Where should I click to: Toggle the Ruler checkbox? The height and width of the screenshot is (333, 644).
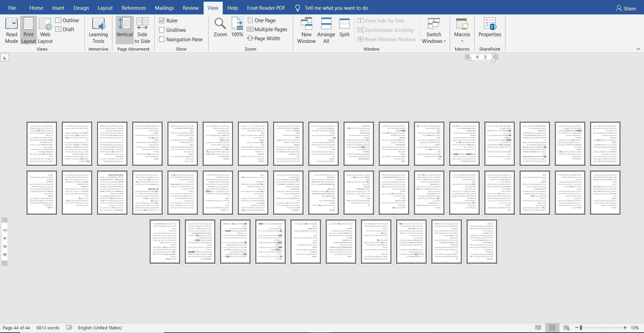pos(162,20)
